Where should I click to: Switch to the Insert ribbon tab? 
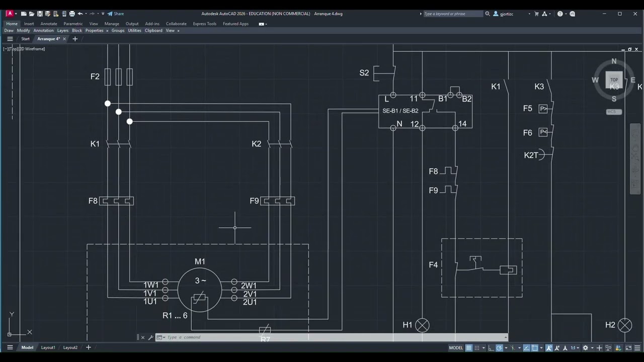[x=29, y=24]
